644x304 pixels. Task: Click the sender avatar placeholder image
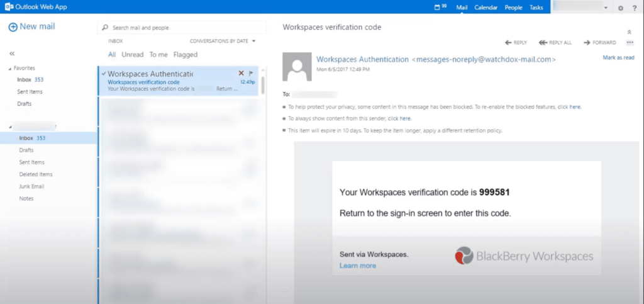pyautogui.click(x=297, y=67)
